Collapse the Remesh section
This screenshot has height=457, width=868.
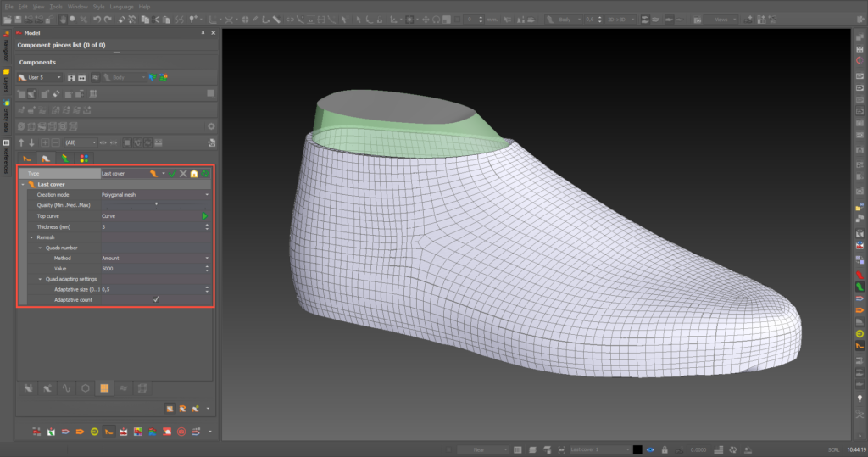pyautogui.click(x=31, y=237)
